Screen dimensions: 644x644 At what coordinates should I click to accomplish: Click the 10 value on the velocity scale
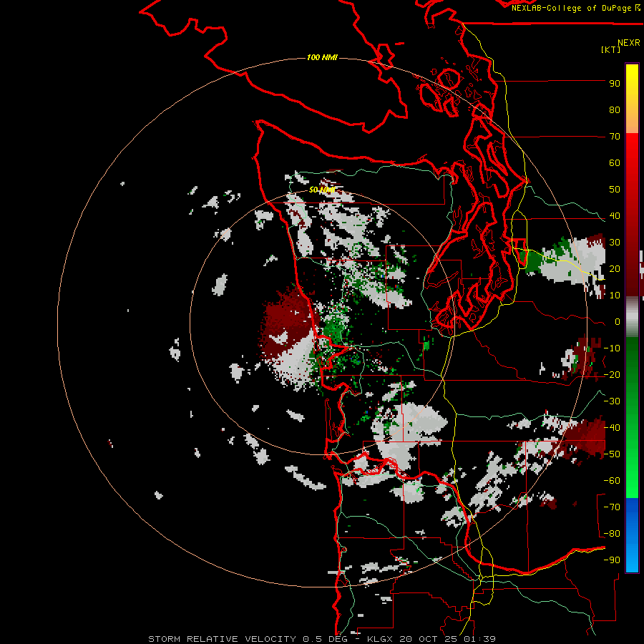[615, 296]
